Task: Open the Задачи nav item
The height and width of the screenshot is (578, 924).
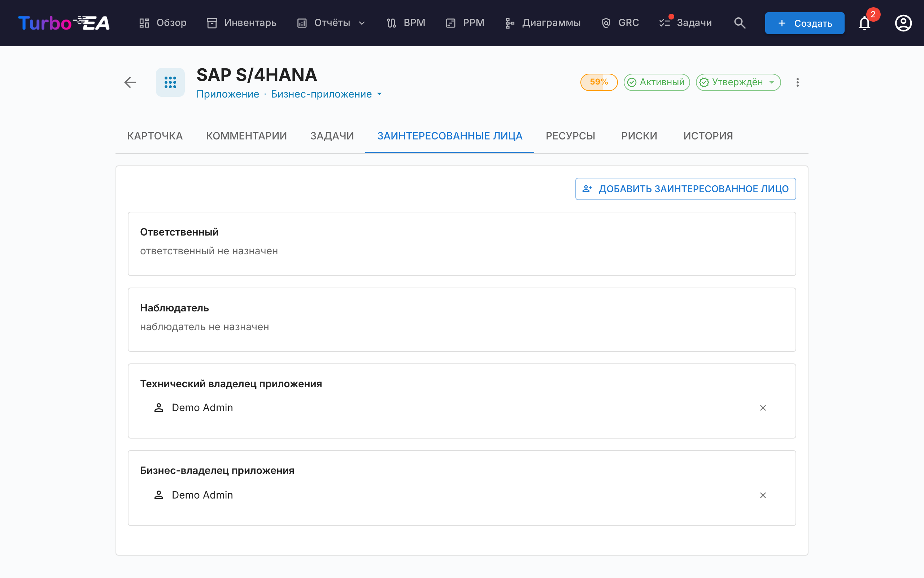Action: 685,23
